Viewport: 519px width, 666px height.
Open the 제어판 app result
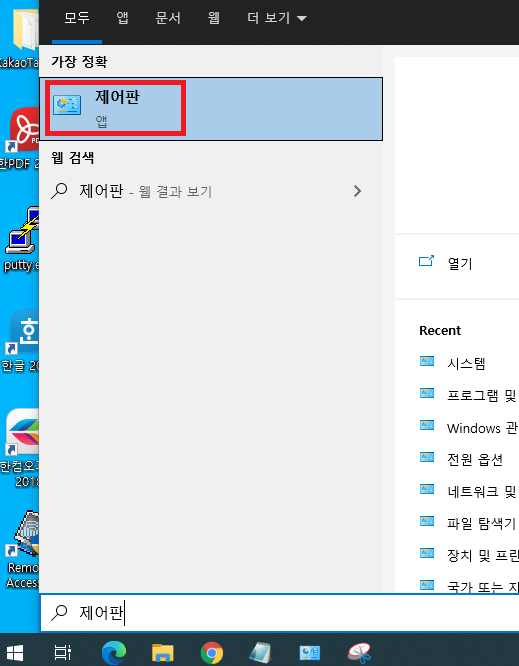pyautogui.click(x=211, y=109)
